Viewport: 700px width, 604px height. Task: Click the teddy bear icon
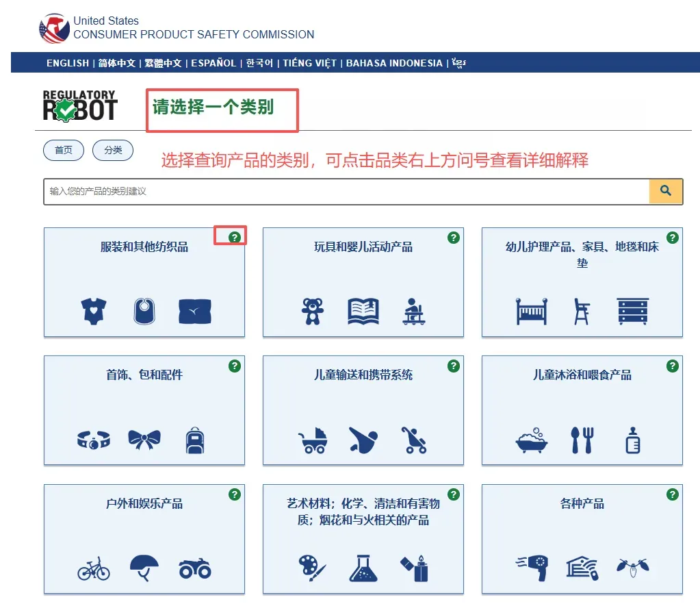pos(313,311)
